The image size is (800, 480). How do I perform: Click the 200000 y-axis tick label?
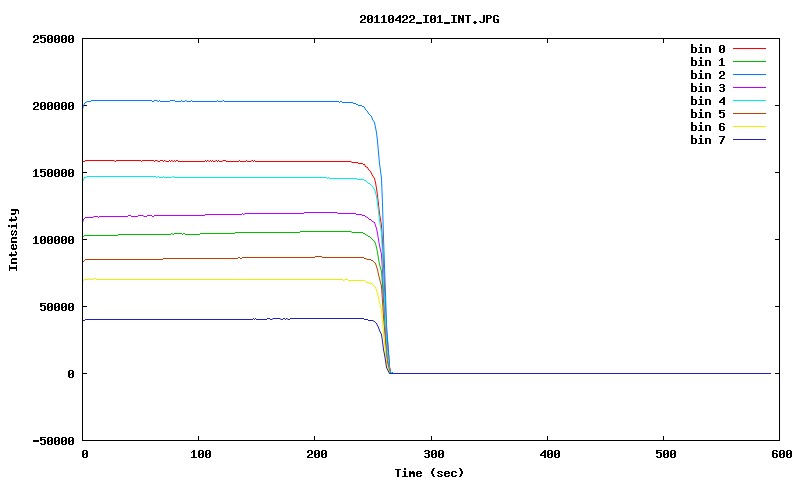pos(53,106)
